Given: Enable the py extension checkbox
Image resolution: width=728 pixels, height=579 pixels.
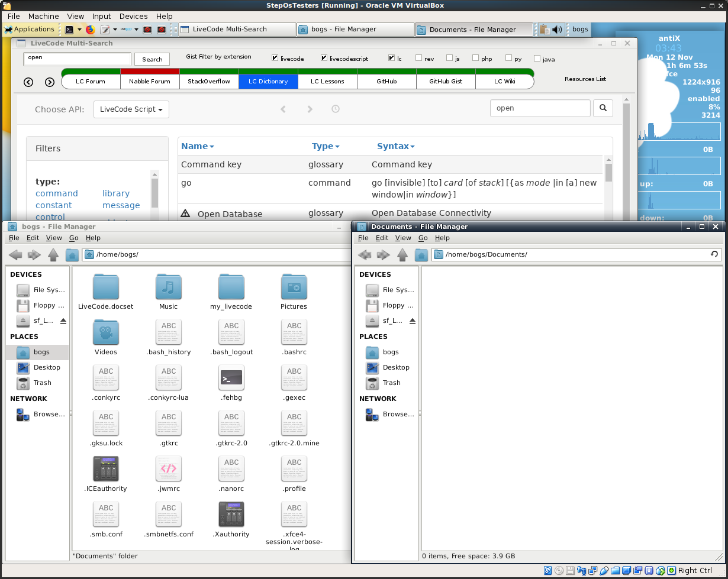Looking at the screenshot, I should click(509, 59).
